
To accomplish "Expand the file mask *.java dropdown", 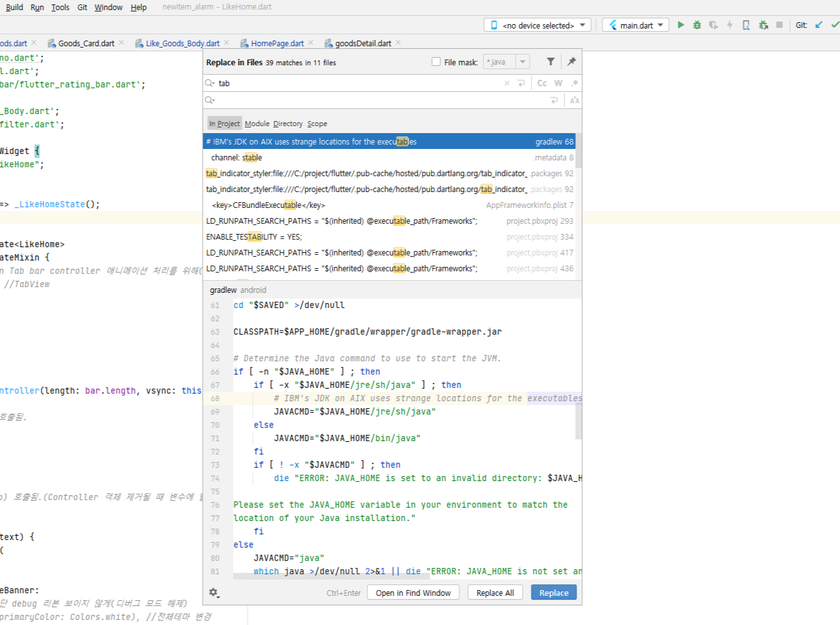I will [x=523, y=61].
